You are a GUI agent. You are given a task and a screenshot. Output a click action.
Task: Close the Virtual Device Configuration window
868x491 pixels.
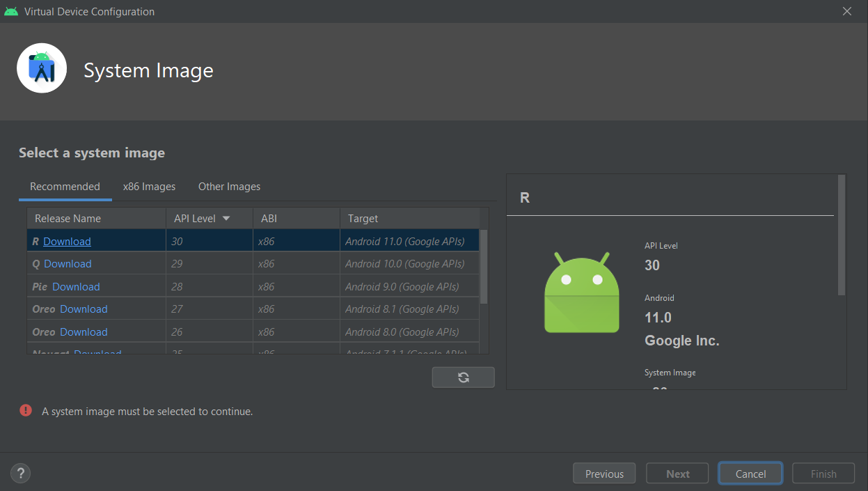tap(847, 11)
